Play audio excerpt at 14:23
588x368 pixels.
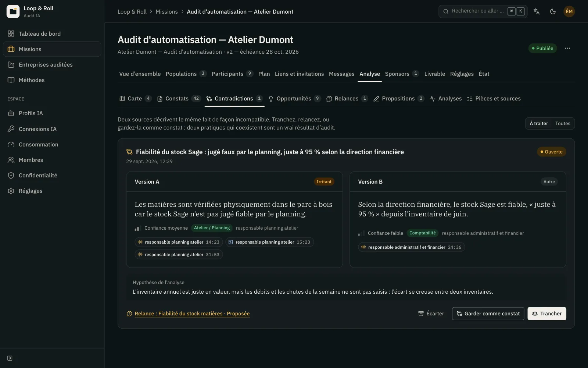(179, 242)
